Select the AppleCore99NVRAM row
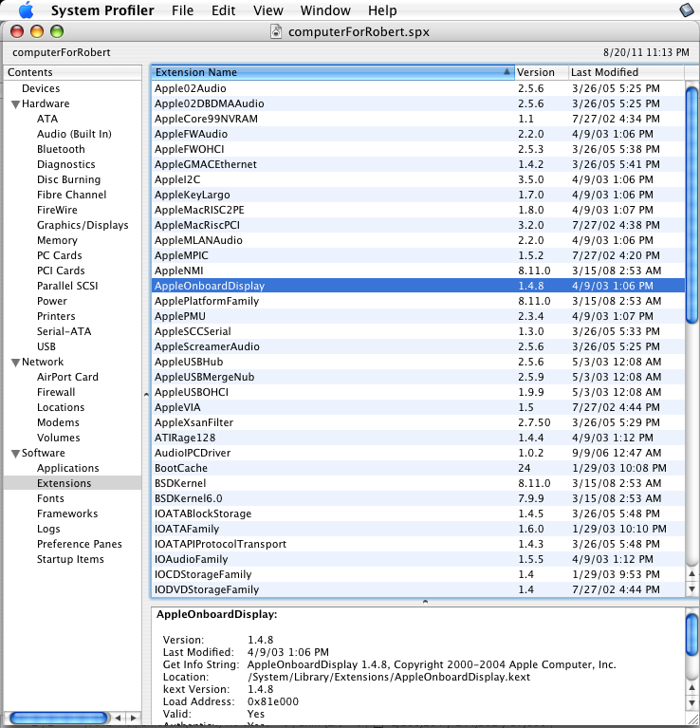This screenshot has width=700, height=728. [418, 119]
